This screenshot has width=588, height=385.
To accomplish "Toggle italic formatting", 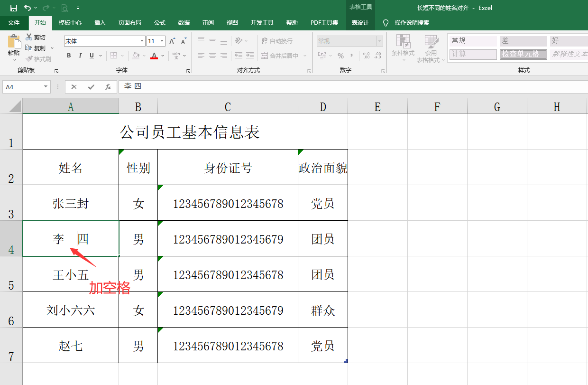I will 80,56.
